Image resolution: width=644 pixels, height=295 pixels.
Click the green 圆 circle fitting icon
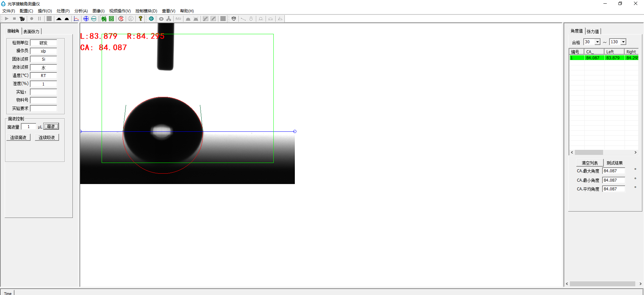point(111,19)
